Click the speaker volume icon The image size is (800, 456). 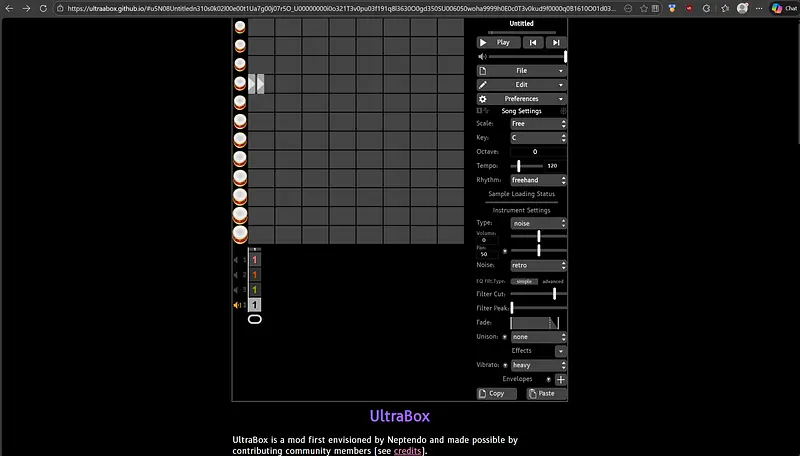point(482,57)
